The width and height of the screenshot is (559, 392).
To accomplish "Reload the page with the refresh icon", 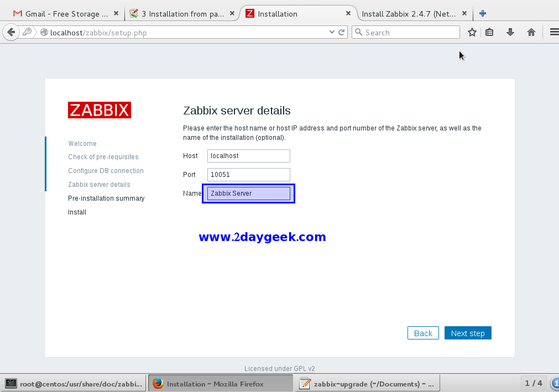I will [342, 32].
